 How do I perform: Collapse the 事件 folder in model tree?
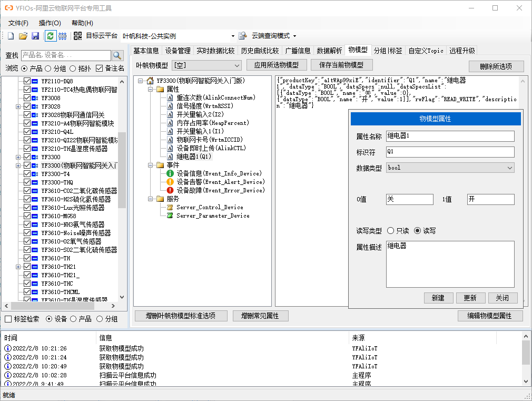pyautogui.click(x=150, y=165)
